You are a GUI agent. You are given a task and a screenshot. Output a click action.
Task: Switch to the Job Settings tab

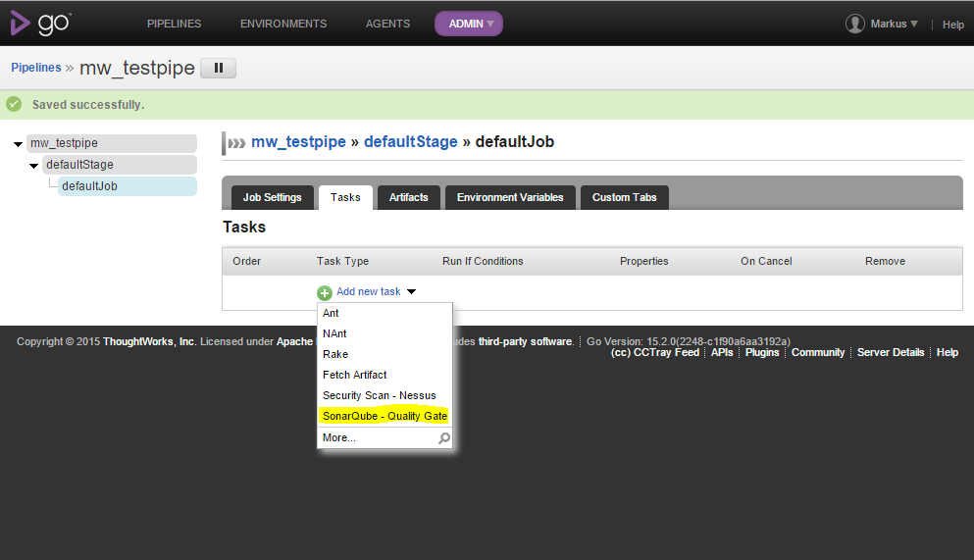pyautogui.click(x=272, y=197)
